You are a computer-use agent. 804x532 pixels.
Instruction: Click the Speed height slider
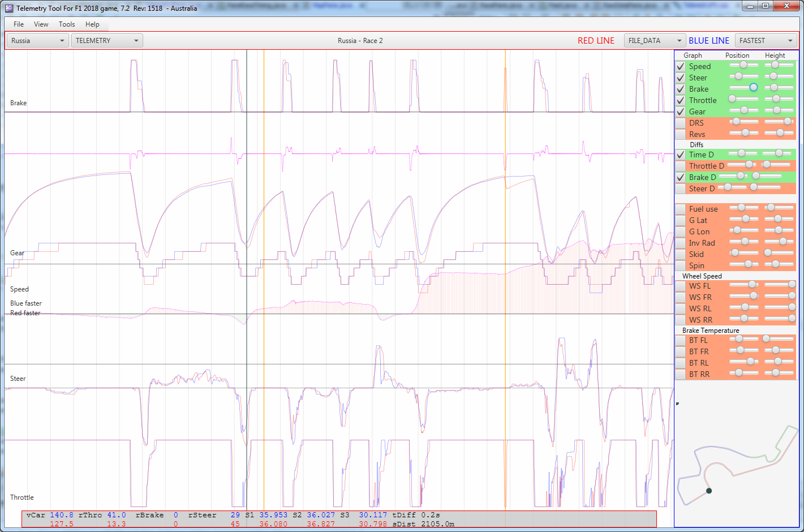click(x=779, y=65)
